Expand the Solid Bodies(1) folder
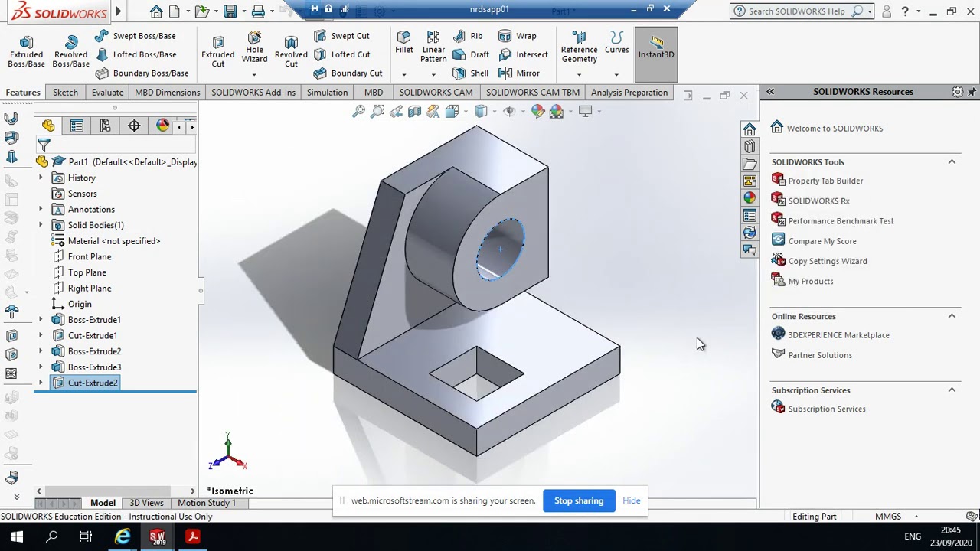The image size is (980, 551). (x=41, y=225)
